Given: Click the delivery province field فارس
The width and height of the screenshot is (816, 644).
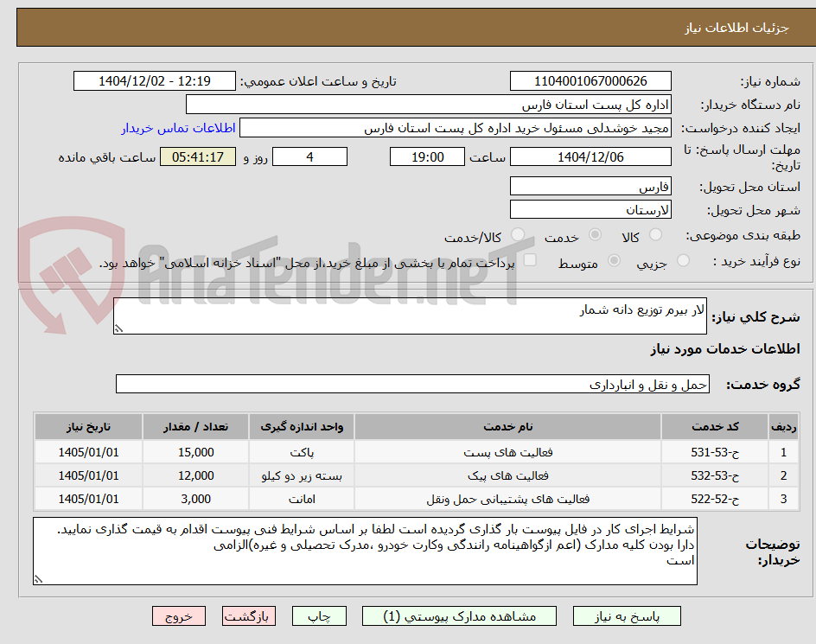Looking at the screenshot, I should click(x=590, y=187).
